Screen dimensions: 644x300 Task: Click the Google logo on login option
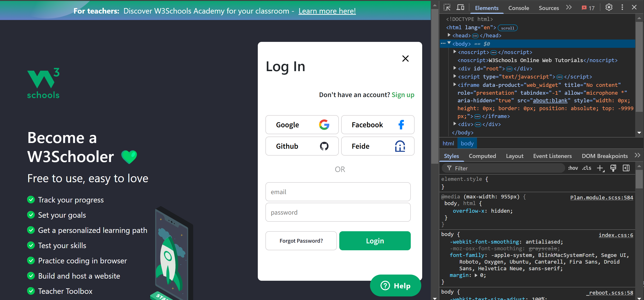coord(324,124)
